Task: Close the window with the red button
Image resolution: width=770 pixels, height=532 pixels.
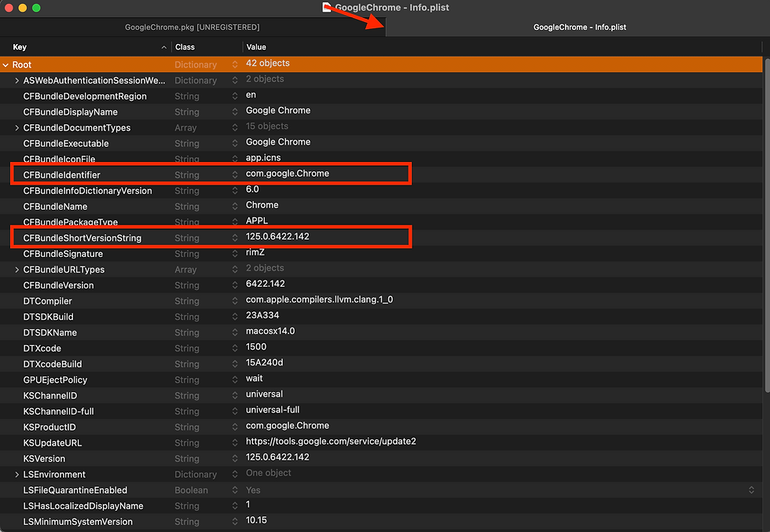Action: (x=9, y=8)
